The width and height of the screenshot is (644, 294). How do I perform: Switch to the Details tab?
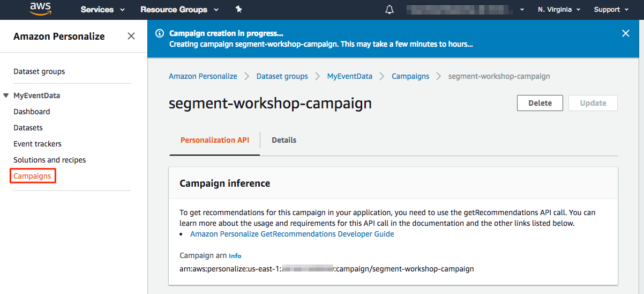point(284,140)
